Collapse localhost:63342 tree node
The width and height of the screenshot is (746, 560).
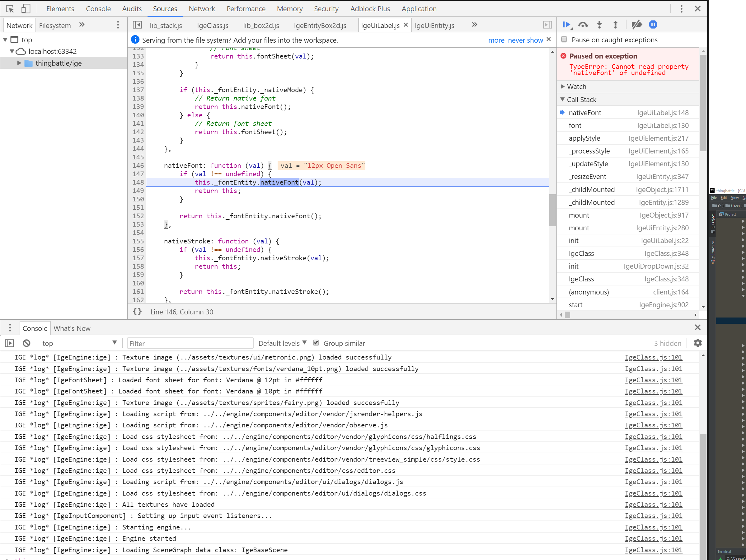(x=12, y=51)
